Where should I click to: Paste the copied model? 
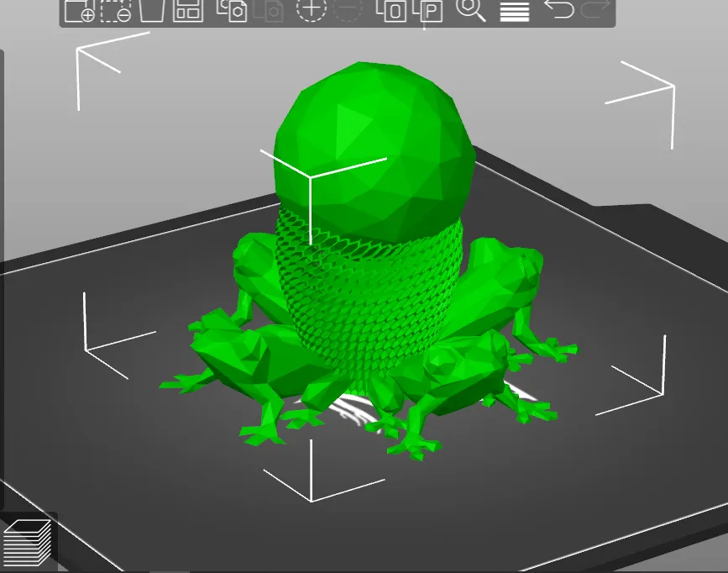[271, 12]
